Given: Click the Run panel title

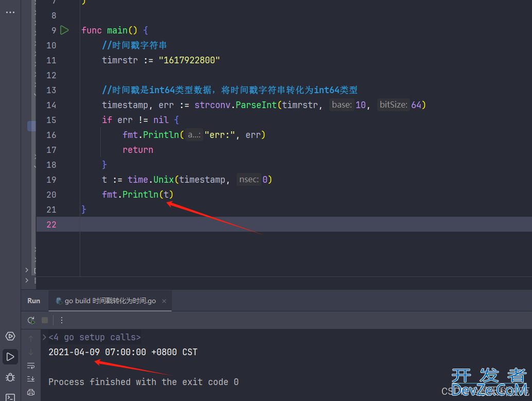Looking at the screenshot, I should tap(33, 301).
